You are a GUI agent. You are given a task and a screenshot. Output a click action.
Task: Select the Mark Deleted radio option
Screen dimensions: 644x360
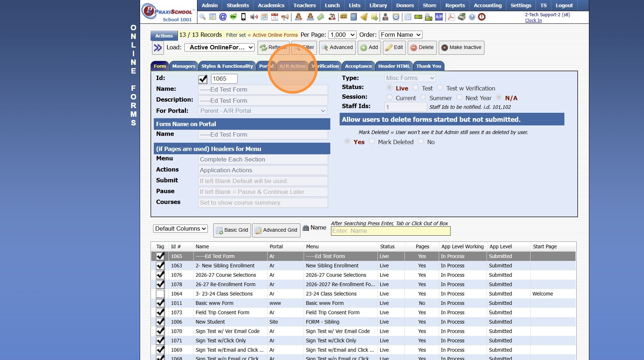[372, 142]
